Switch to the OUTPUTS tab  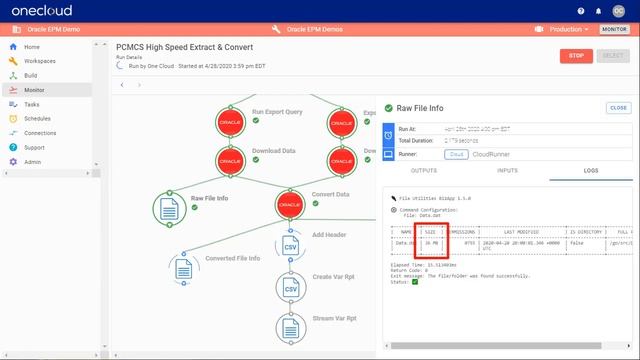pyautogui.click(x=424, y=171)
